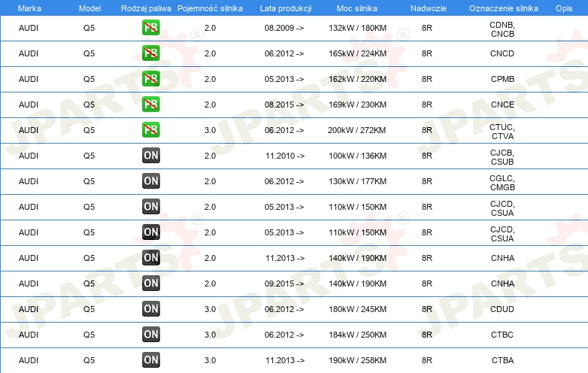The height and width of the screenshot is (373, 588).
Task: Select the engine code cell CDNB, CNCB
Action: (502, 29)
